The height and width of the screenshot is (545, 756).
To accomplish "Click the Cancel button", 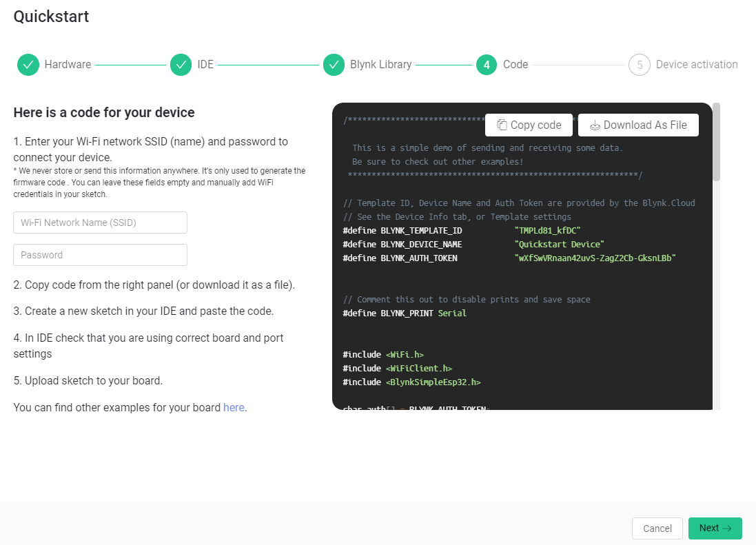I will tap(657, 528).
